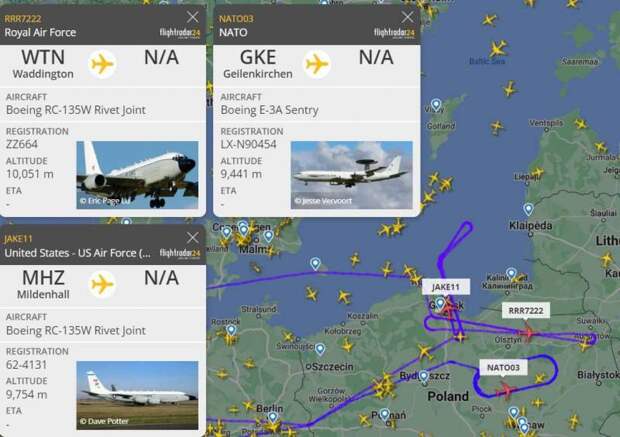Viewport: 620px width, 437px height.
Task: Click the red NATO03 aircraft icon on map
Action: click(505, 390)
